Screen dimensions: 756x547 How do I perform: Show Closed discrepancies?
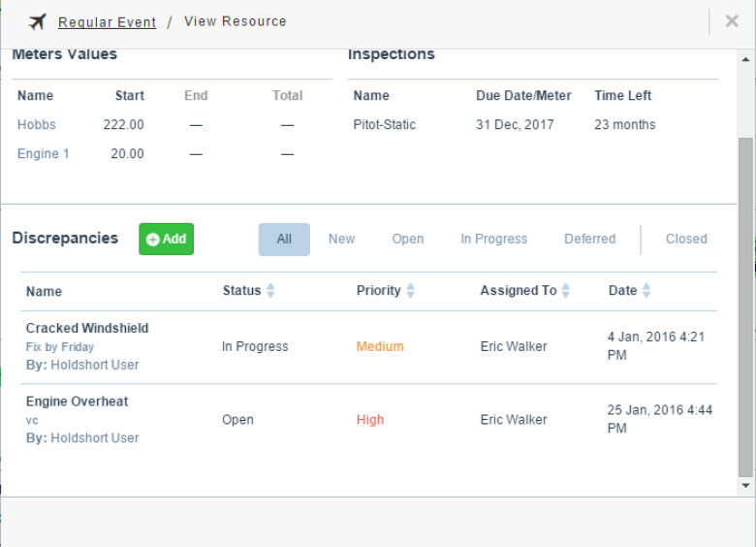click(686, 239)
